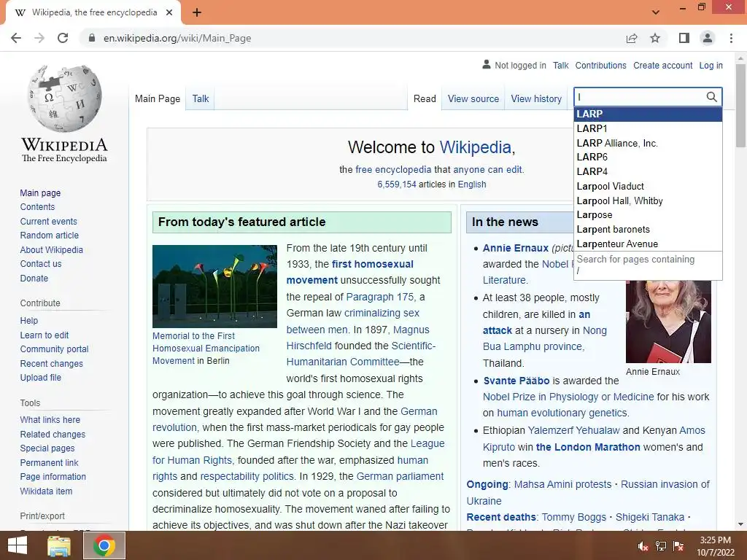Click the scrollbar down arrow
This screenshot has height=560, width=747.
[x=741, y=524]
